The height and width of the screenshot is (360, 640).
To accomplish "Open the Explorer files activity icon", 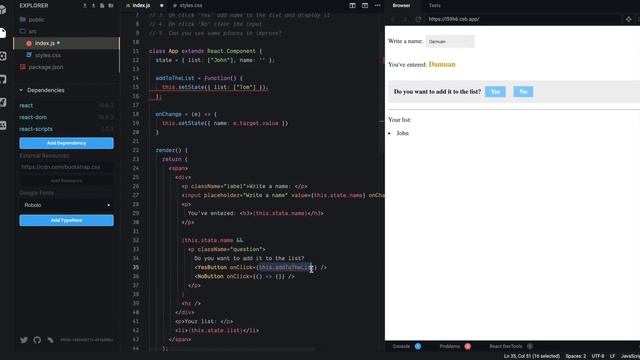I will pos(3,33).
